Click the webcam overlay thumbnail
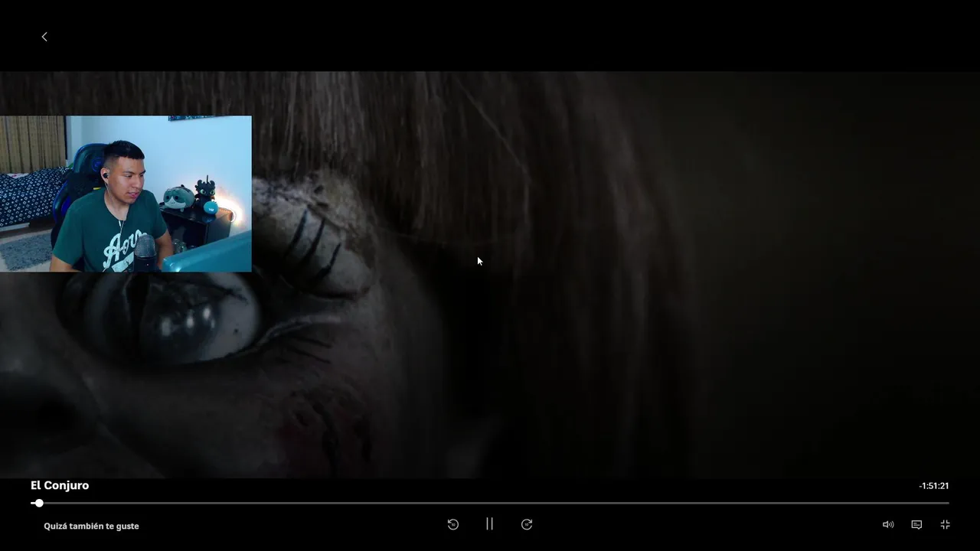Image resolution: width=980 pixels, height=551 pixels. (x=126, y=194)
